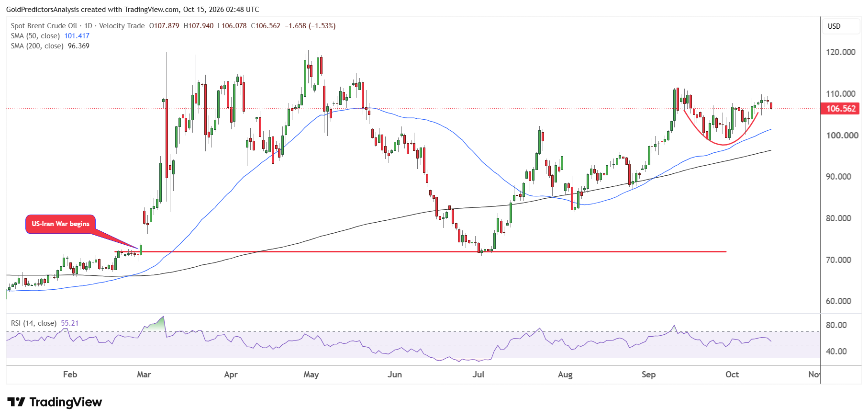
Task: Click the close price C106.562 in legend
Action: pyautogui.click(x=266, y=26)
